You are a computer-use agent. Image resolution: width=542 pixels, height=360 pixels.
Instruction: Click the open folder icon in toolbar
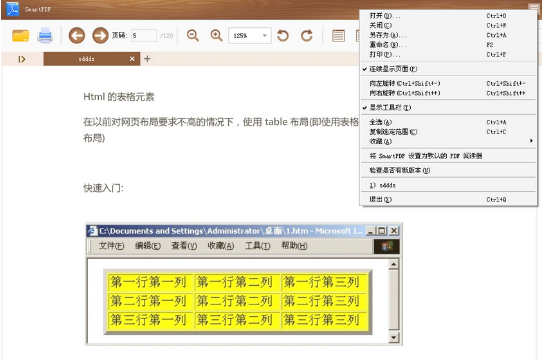tap(21, 35)
